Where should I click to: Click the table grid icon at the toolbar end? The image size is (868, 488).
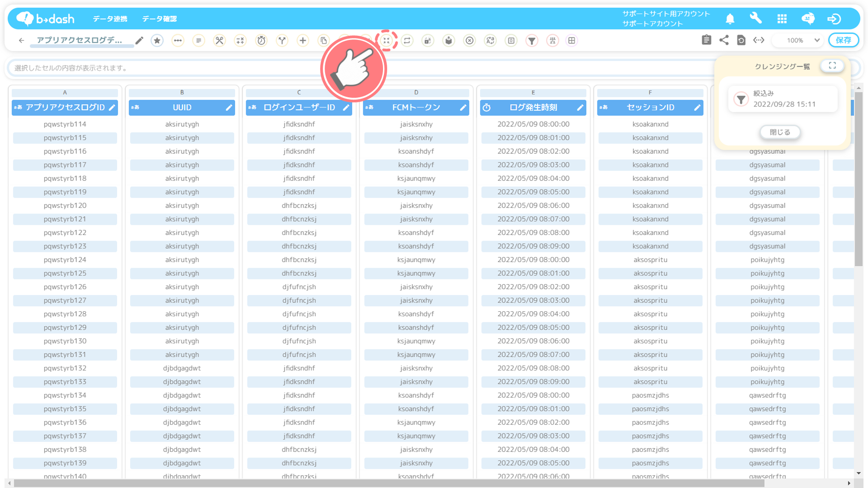572,40
